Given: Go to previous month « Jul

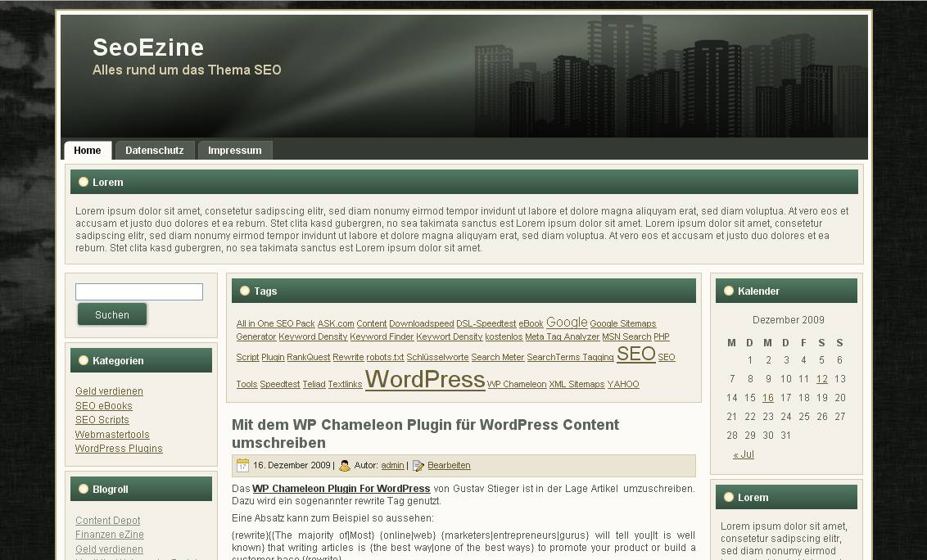Looking at the screenshot, I should coord(743,454).
